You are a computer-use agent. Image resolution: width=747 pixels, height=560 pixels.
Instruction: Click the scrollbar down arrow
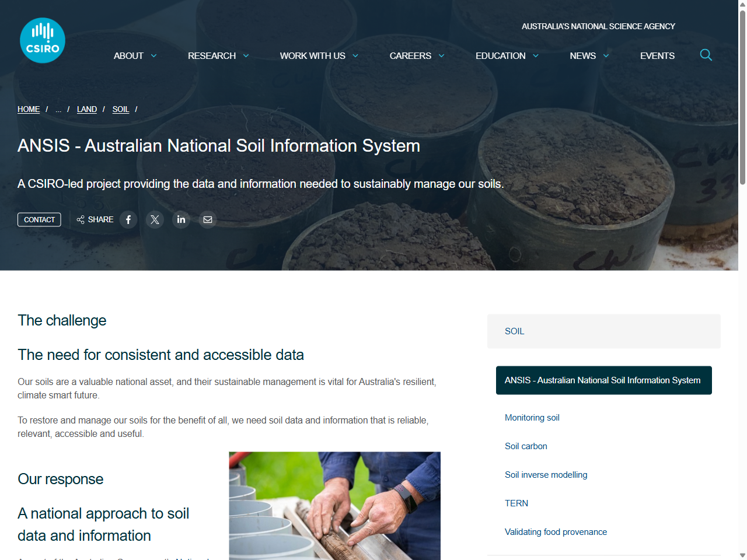[x=742, y=555]
